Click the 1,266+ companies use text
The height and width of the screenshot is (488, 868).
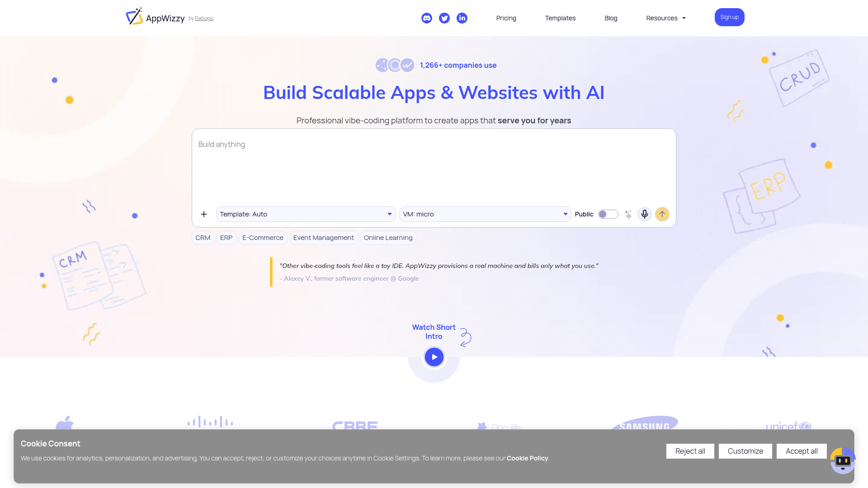click(458, 65)
